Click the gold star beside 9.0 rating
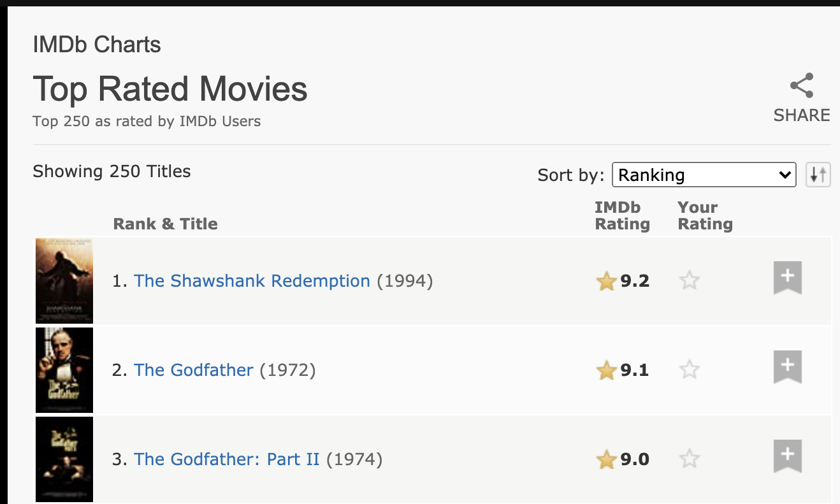840x504 pixels. tap(606, 459)
